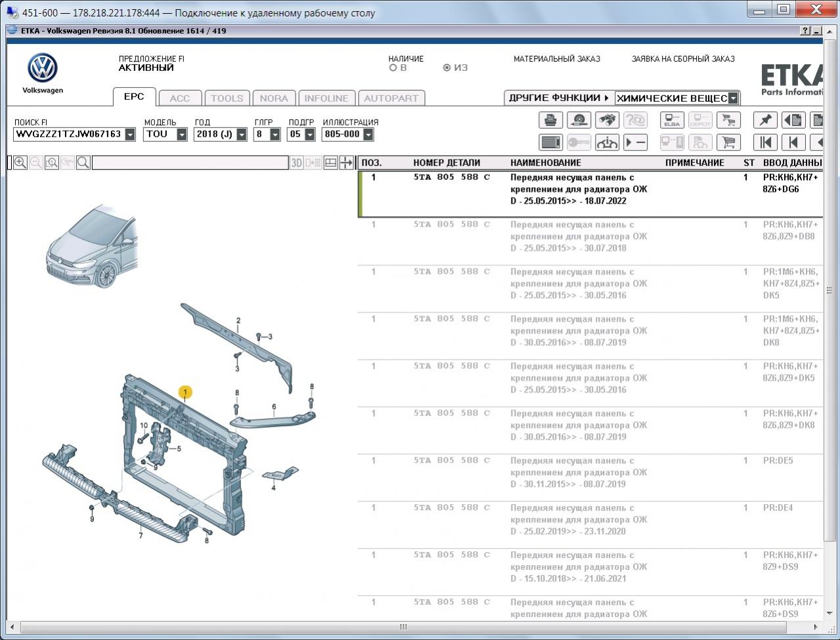Image resolution: width=840 pixels, height=640 pixels.
Task: Open the single shopping cart
Action: pyautogui.click(x=728, y=142)
